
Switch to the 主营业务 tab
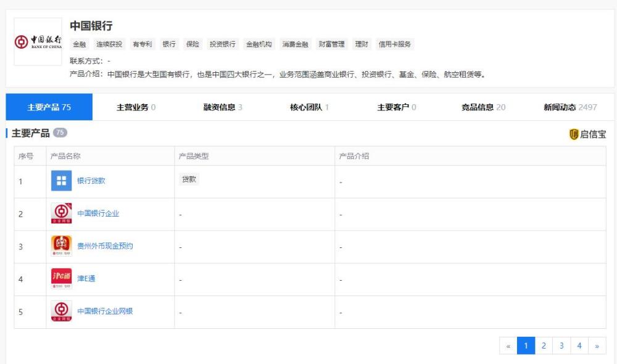click(136, 107)
